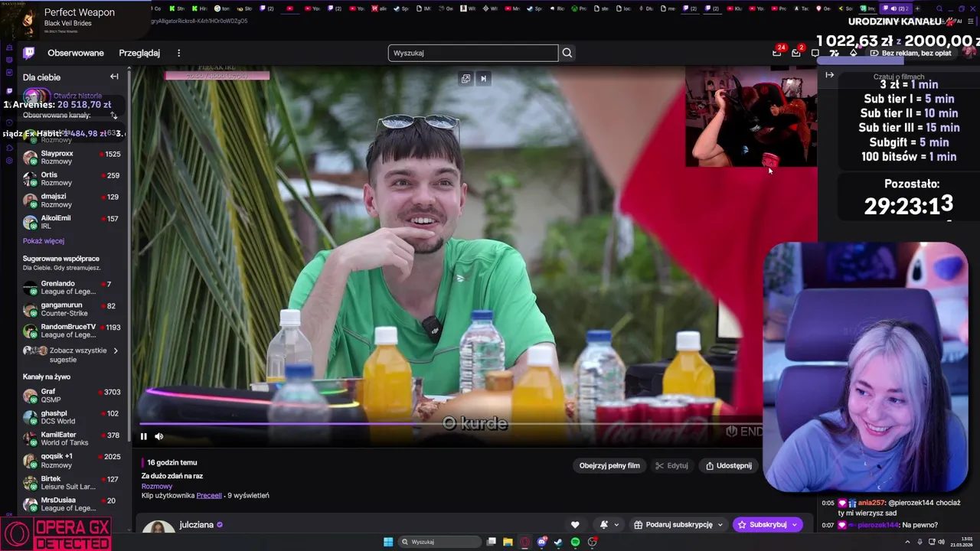Open the Obserwowane tab
The width and height of the screenshot is (980, 551).
[x=76, y=53]
